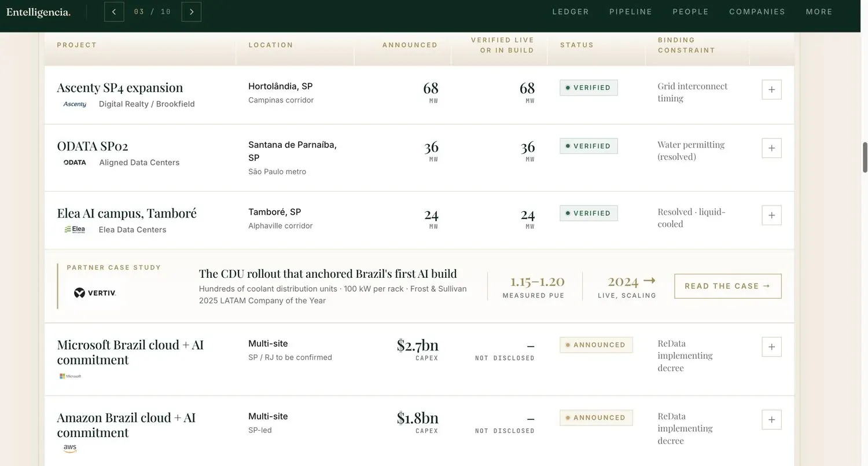Click the Vertiv partner logo
Viewport: 868px width, 466px height.
pyautogui.click(x=95, y=293)
